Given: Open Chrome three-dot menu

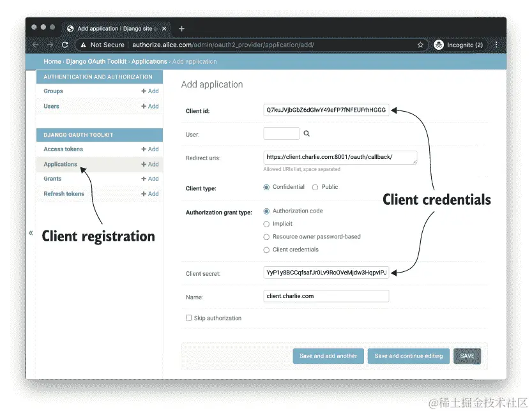Looking at the screenshot, I should pyautogui.click(x=496, y=45).
